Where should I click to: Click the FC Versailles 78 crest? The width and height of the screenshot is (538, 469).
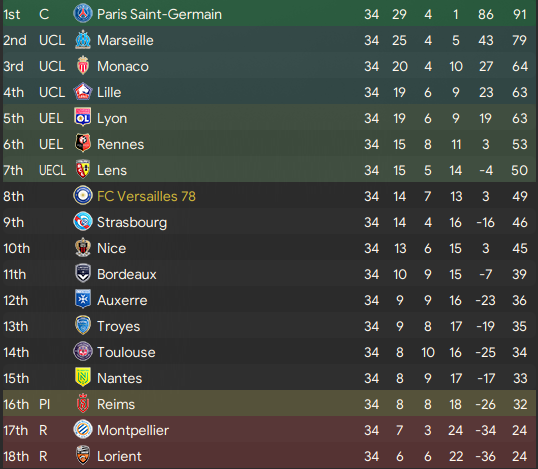83,196
